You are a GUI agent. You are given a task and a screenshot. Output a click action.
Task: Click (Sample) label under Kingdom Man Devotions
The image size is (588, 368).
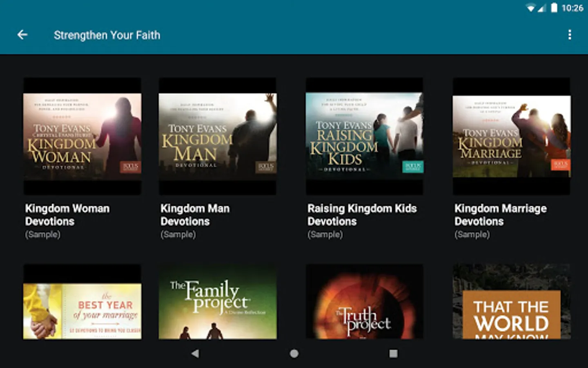178,234
